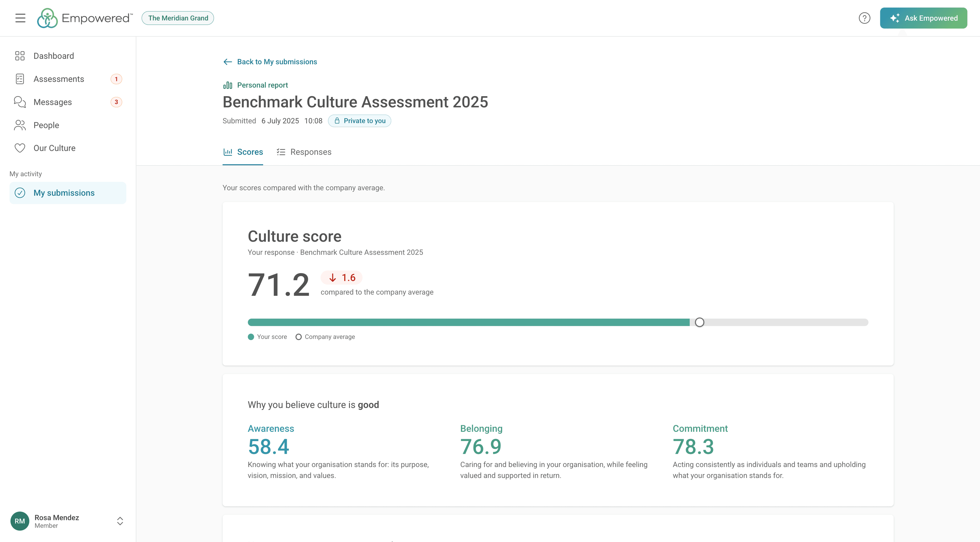Image resolution: width=980 pixels, height=542 pixels.
Task: Click the Assessments checklist icon
Action: (x=20, y=79)
